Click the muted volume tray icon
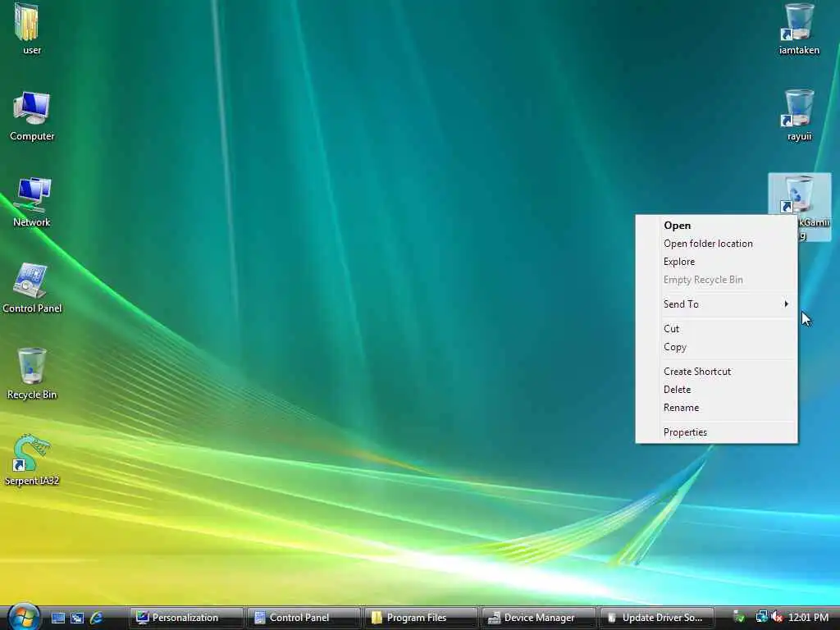840x630 pixels. 777,617
